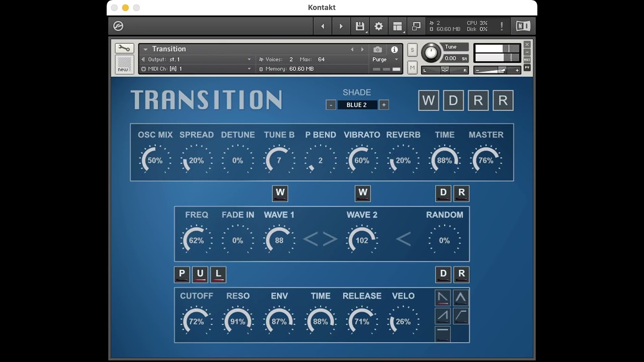
Task: Click the first top R button
Action: click(478, 101)
